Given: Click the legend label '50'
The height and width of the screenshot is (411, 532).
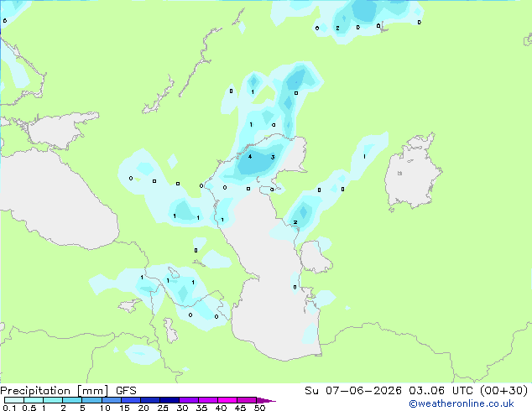Looking at the screenshot, I should tap(259, 408).
